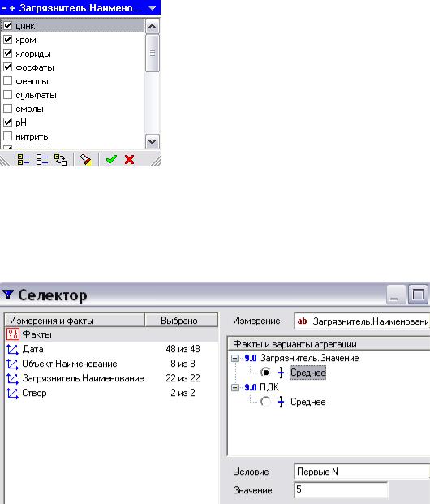Click the highlighted Среднее label
This screenshot has width=430, height=504.
point(307,373)
